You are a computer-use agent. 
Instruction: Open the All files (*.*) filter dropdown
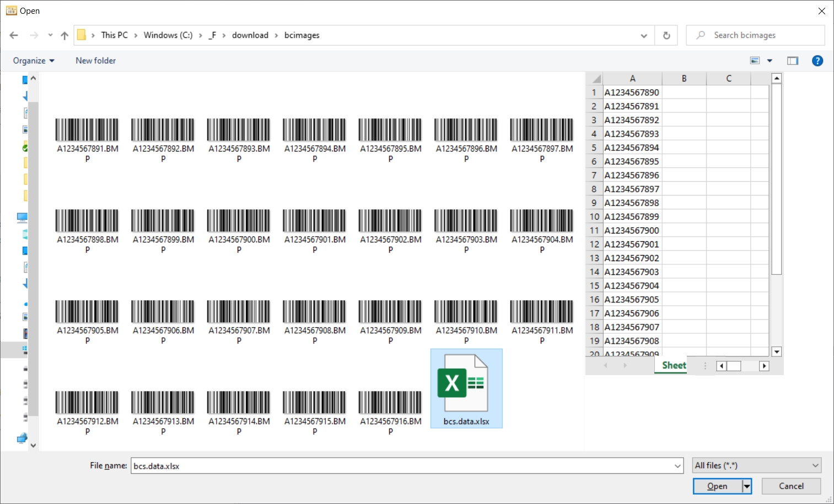point(756,465)
